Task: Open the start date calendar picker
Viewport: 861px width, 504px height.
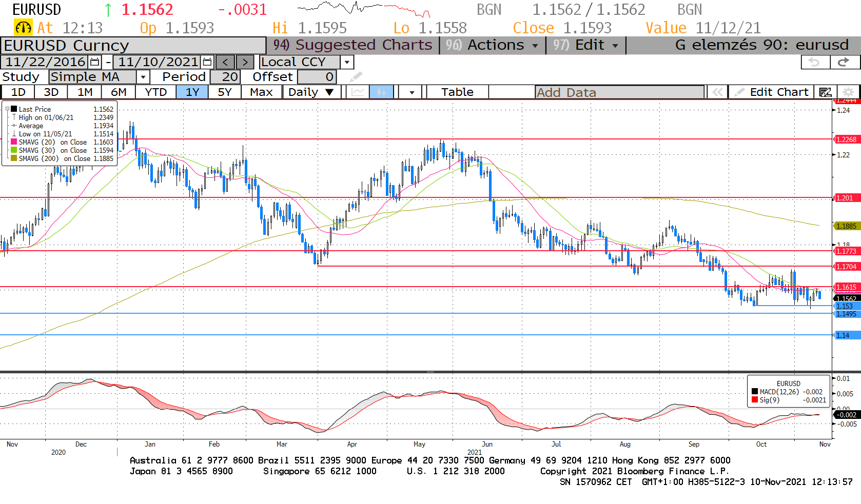Action: (x=94, y=62)
